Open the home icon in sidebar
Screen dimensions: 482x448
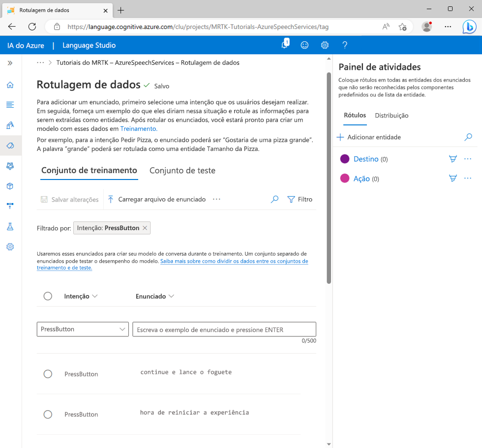click(10, 85)
